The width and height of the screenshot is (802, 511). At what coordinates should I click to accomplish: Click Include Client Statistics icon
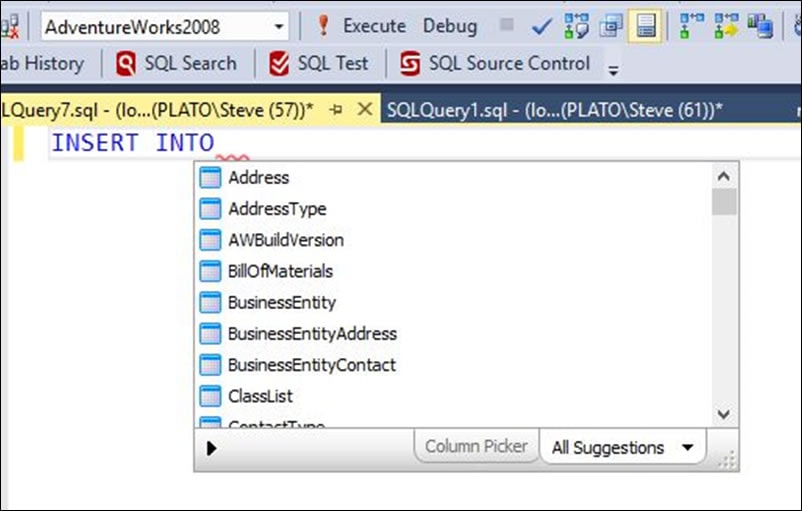click(726, 26)
